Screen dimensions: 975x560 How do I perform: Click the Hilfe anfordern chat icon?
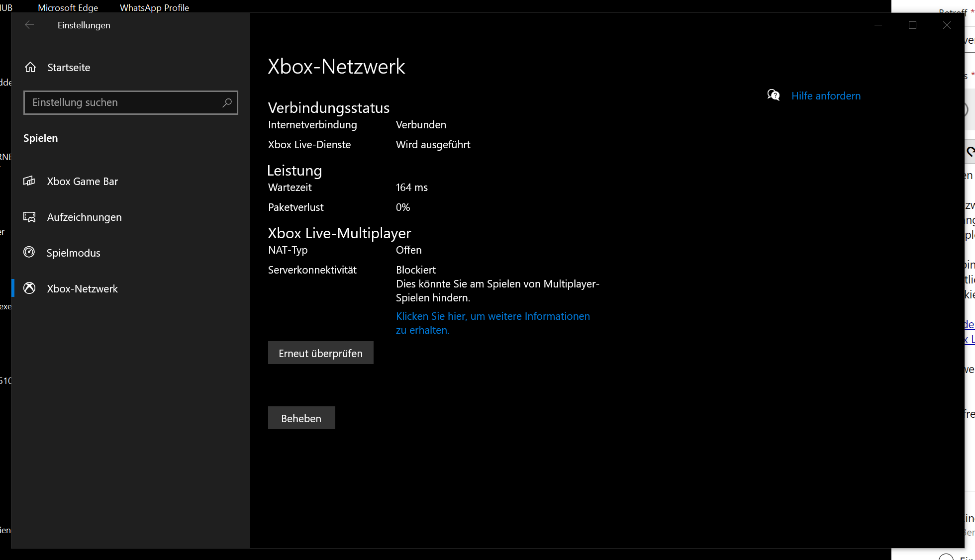[774, 95]
